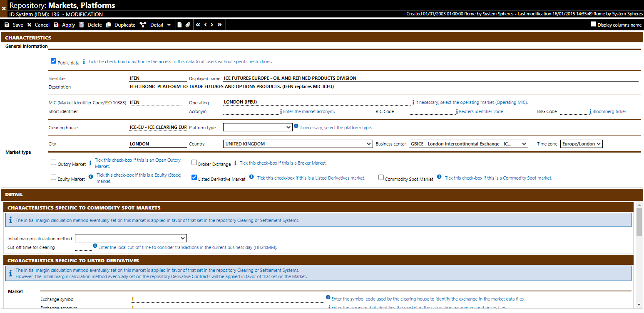Click the Identifier field IFEN
The image size is (644, 313).
[x=158, y=78]
